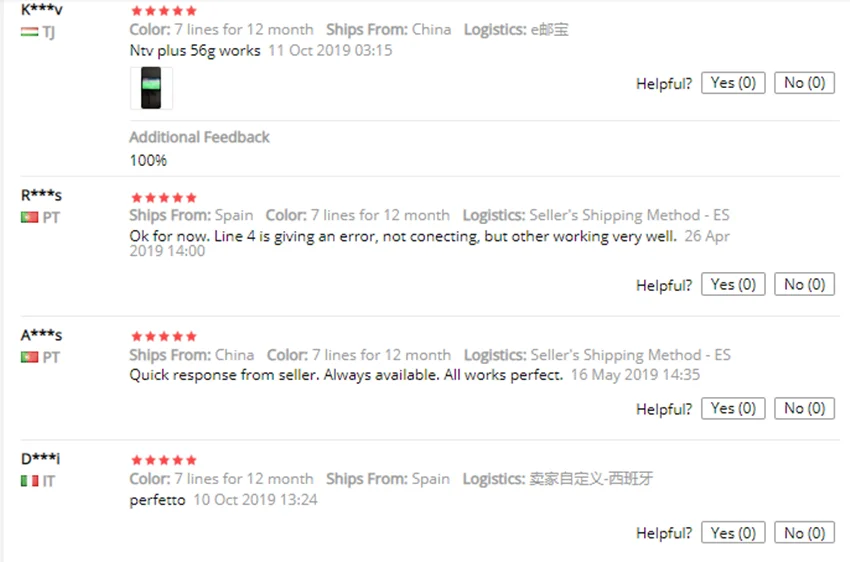Image resolution: width=850 pixels, height=562 pixels.
Task: Vote No on A***s's review
Action: [x=804, y=409]
